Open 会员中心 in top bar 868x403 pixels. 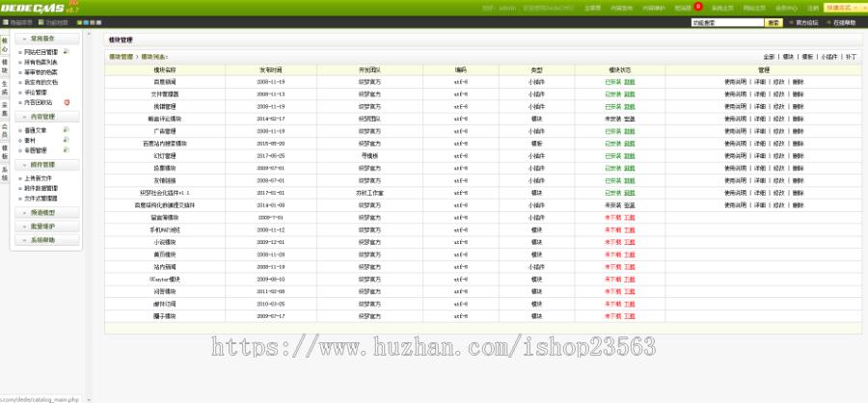coord(787,9)
